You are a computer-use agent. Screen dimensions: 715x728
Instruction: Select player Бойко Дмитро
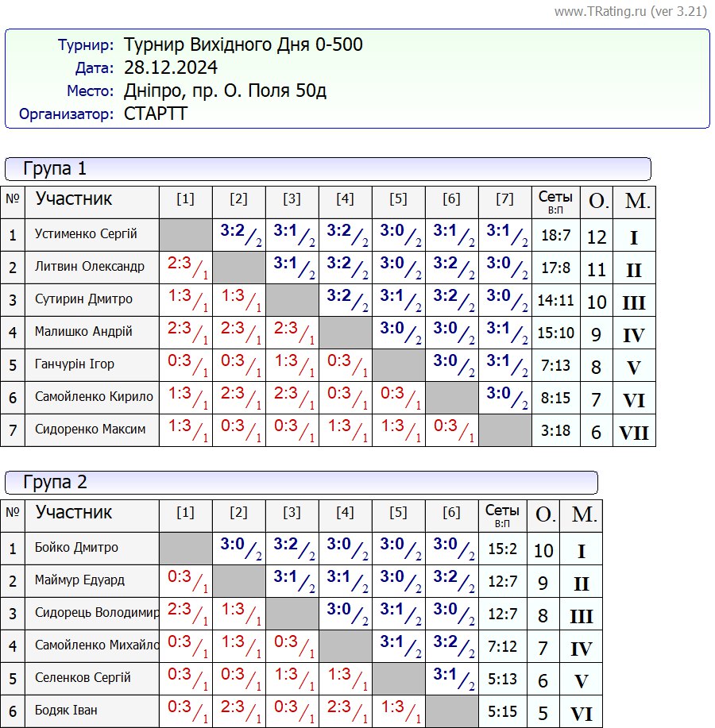[x=76, y=548]
